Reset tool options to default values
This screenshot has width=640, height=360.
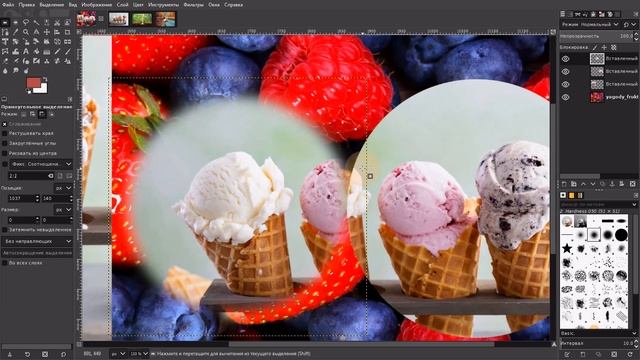63,354
